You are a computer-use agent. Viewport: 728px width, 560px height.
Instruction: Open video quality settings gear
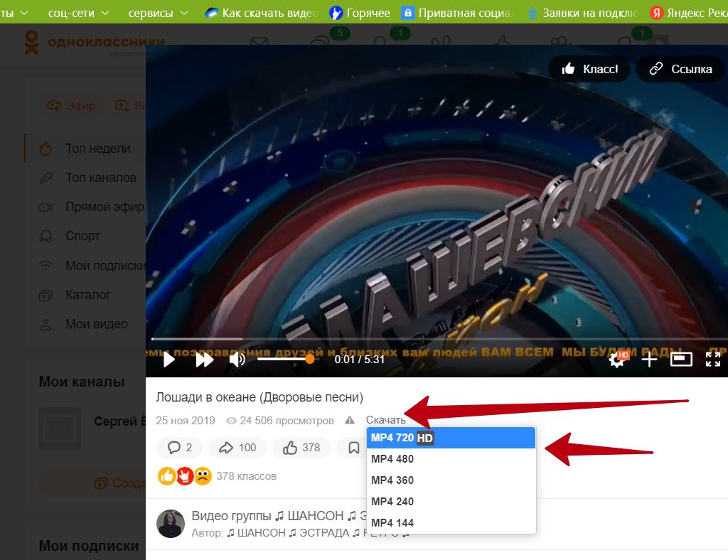[x=618, y=359]
